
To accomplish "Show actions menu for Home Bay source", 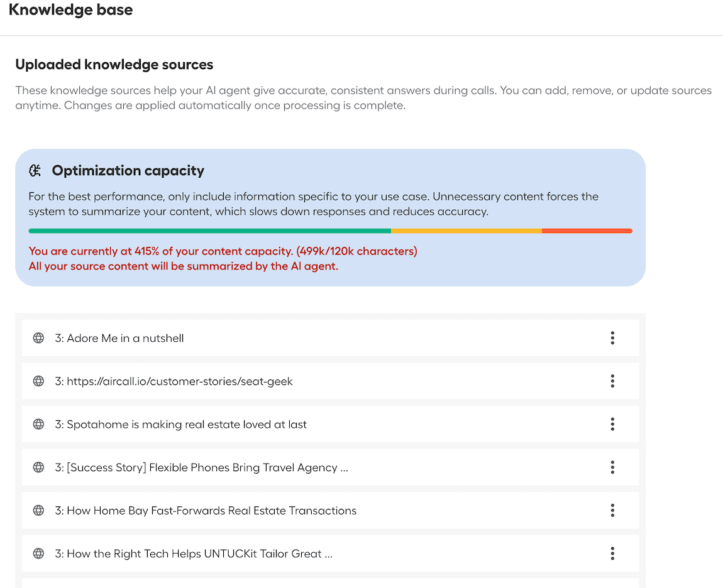I will pyautogui.click(x=612, y=511).
